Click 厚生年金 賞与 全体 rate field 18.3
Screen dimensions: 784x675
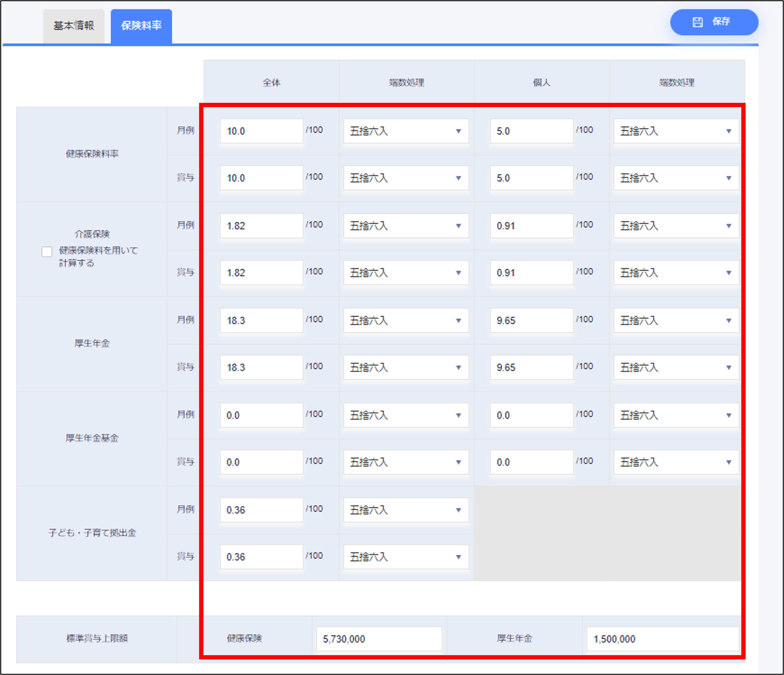pyautogui.click(x=261, y=367)
